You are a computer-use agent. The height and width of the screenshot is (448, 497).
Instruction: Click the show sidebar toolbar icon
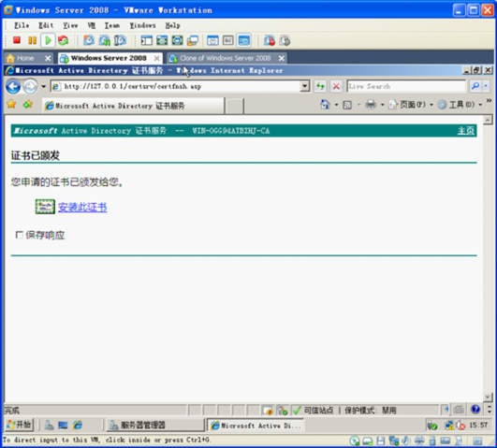(146, 40)
